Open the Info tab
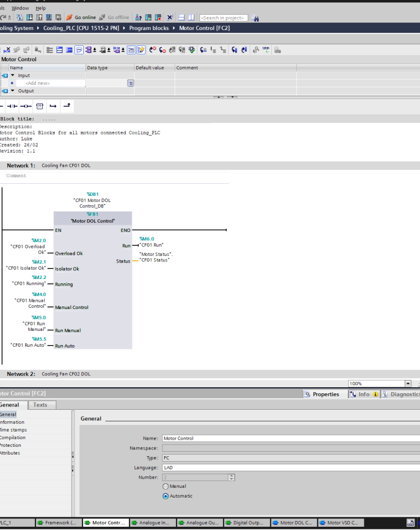 [364, 394]
